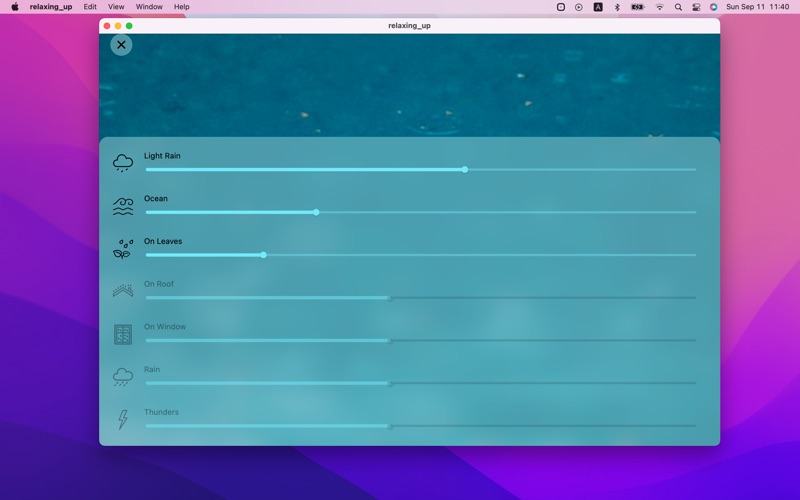
Task: Toggle the On Leaves plant icon
Action: pos(123,249)
